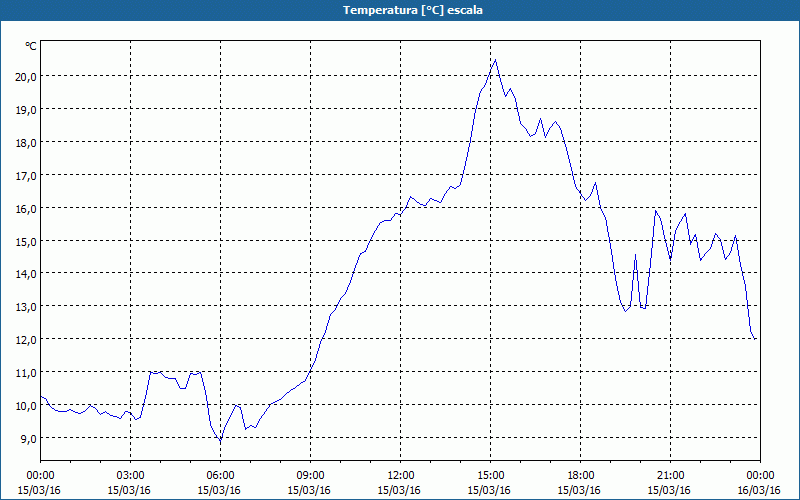Click the 9,0 axis label

point(28,439)
